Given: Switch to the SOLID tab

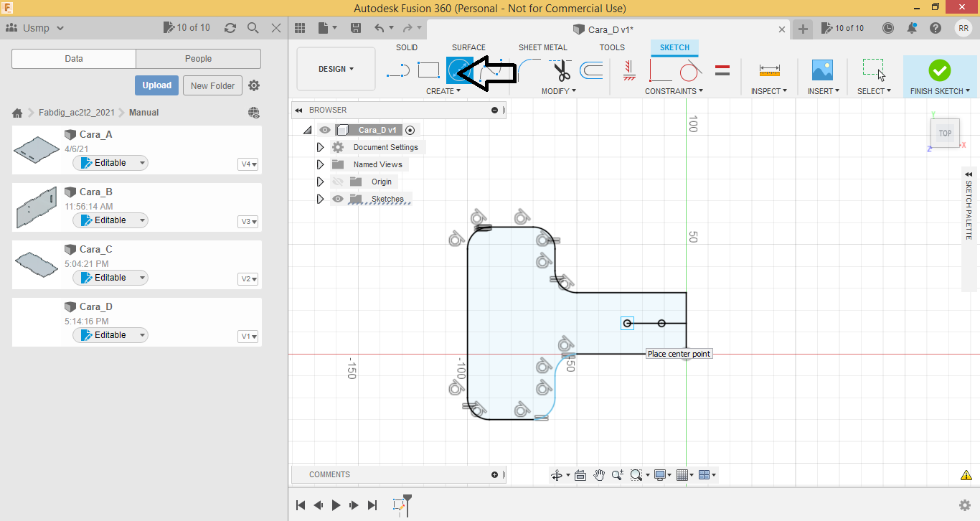Looking at the screenshot, I should (x=407, y=47).
